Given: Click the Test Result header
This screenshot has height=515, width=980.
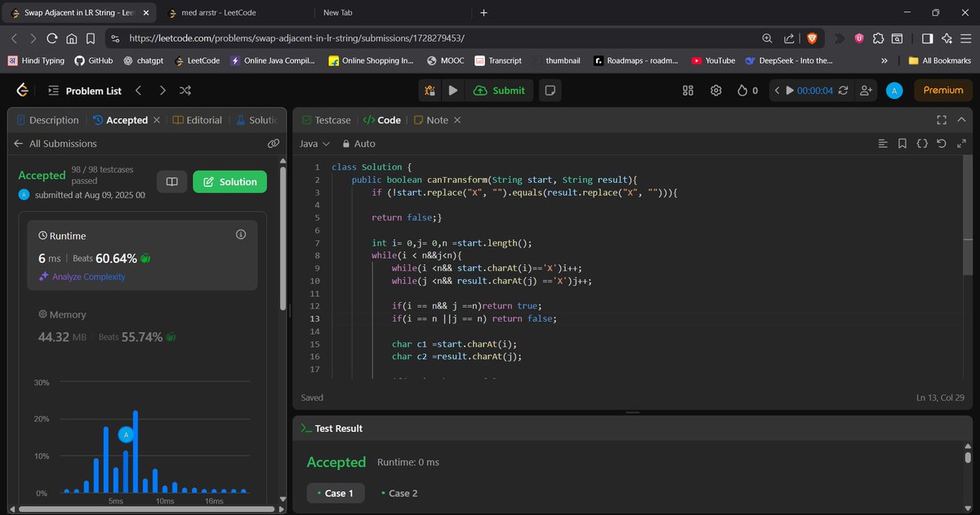Looking at the screenshot, I should tap(332, 428).
